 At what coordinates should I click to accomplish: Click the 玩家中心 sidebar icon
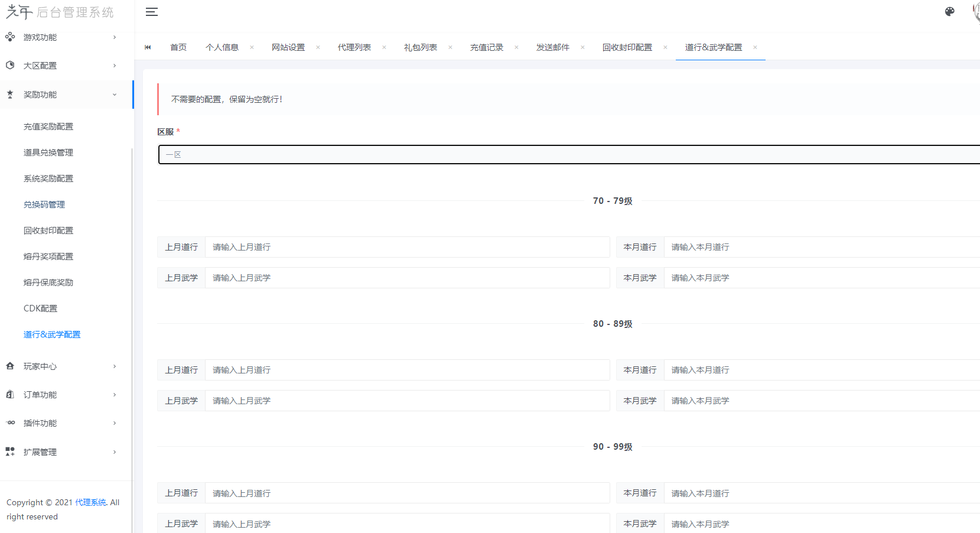[10, 366]
